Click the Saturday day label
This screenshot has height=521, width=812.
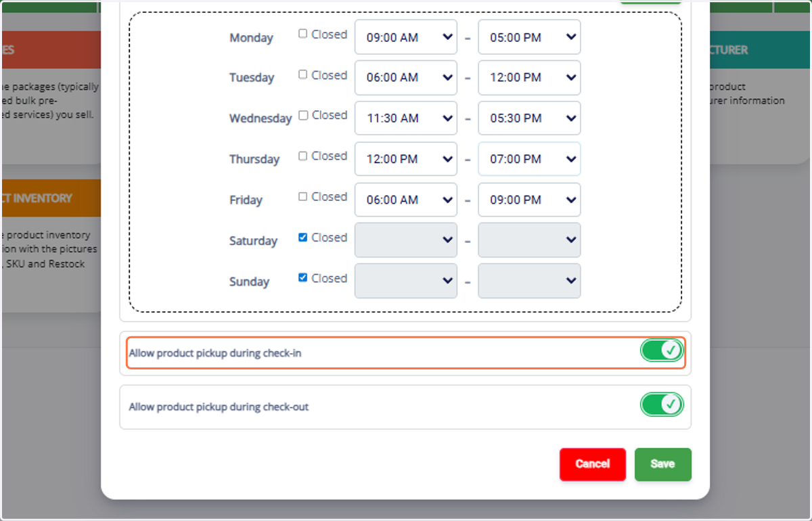tap(253, 241)
